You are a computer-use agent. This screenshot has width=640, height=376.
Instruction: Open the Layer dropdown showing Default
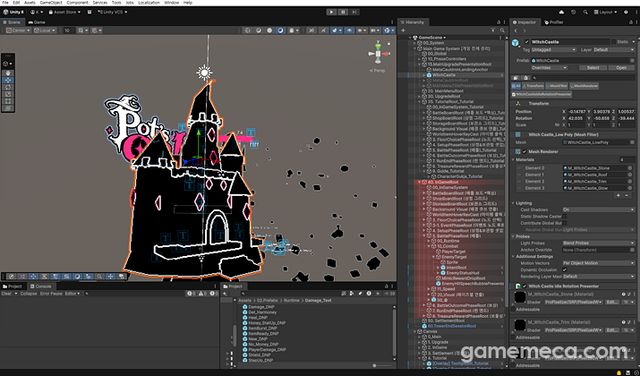[613, 50]
